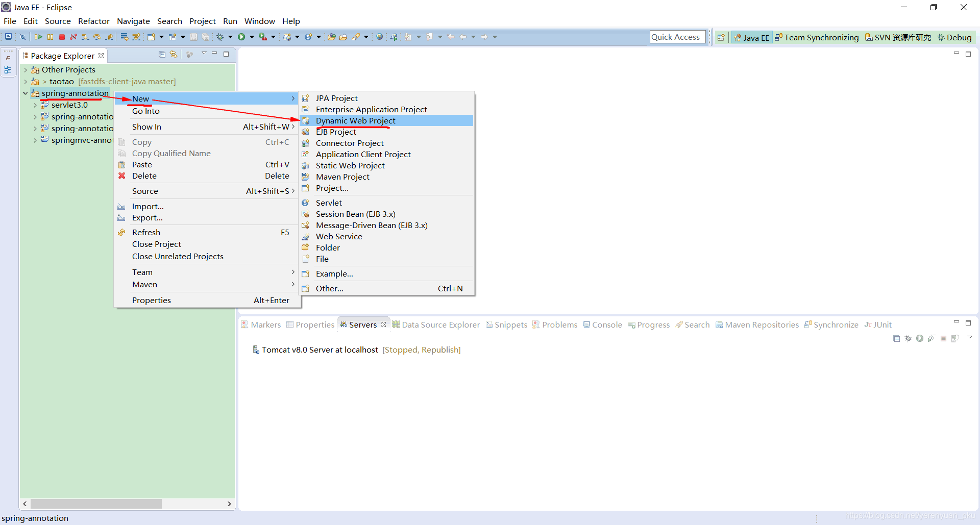This screenshot has width=980, height=525.
Task: Open Package Explorer view menu triangle
Action: click(204, 54)
